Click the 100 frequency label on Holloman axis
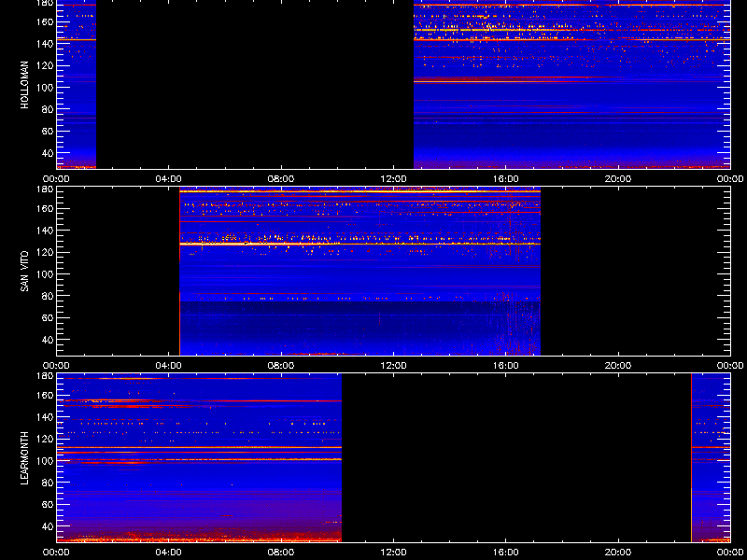747x560 pixels. click(x=44, y=88)
